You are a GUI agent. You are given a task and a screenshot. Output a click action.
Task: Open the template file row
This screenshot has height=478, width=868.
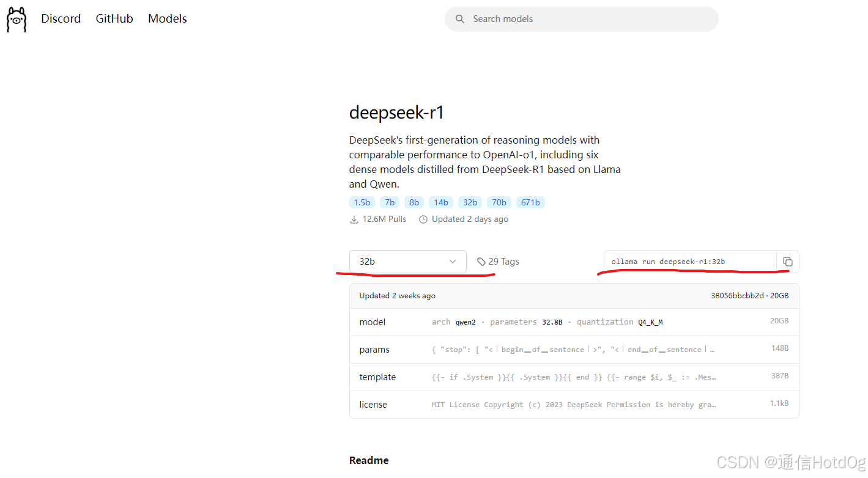point(574,377)
